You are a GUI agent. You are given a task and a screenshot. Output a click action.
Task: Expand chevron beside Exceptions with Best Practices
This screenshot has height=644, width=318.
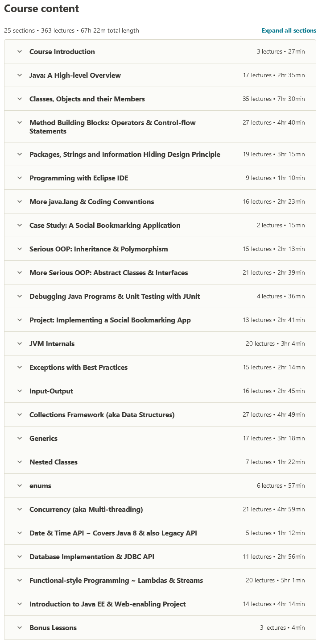click(20, 367)
